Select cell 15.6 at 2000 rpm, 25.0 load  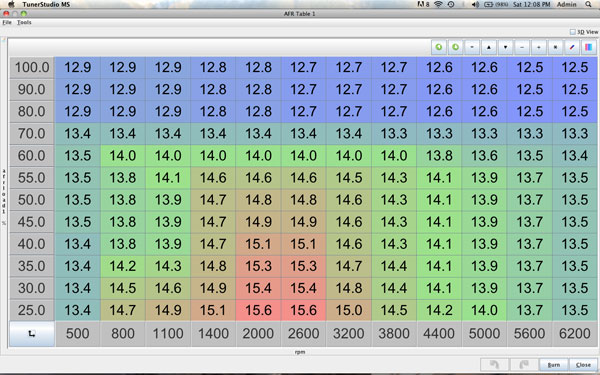(x=258, y=310)
